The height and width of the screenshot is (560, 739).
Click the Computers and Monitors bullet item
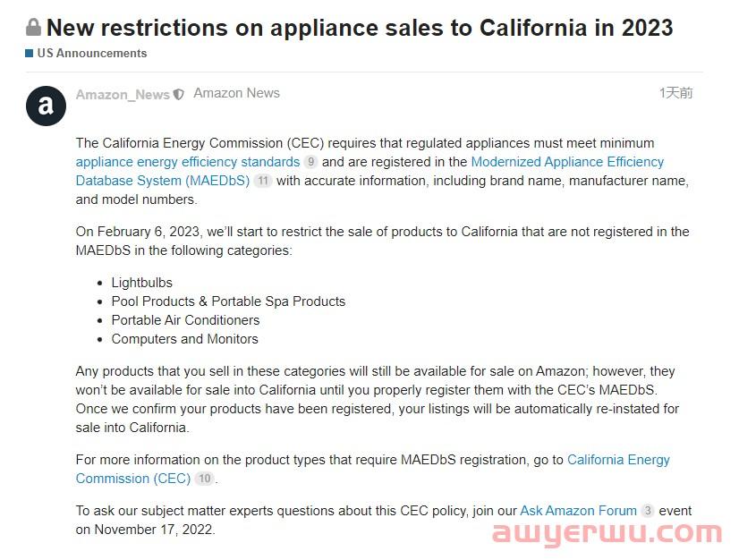point(184,339)
